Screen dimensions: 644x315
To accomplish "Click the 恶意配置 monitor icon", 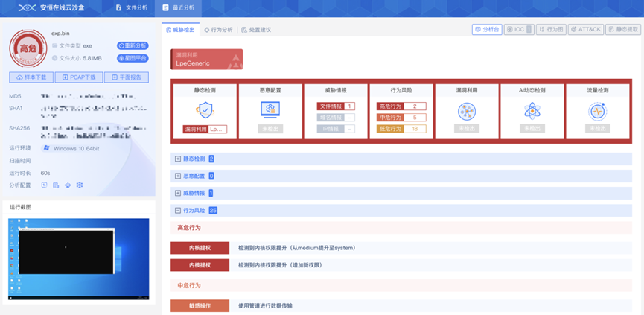I will (270, 110).
